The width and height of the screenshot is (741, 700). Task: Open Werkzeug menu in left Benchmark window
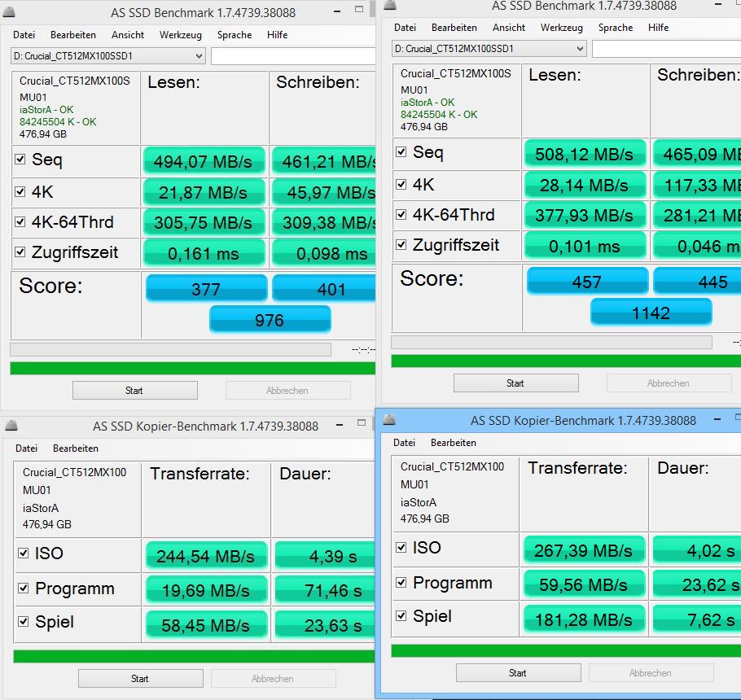[181, 35]
